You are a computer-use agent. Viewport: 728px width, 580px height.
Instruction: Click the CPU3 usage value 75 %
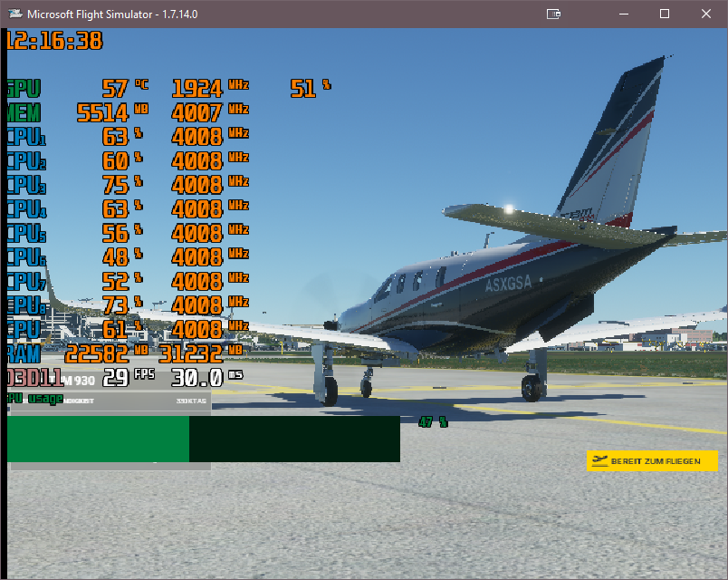[122, 185]
